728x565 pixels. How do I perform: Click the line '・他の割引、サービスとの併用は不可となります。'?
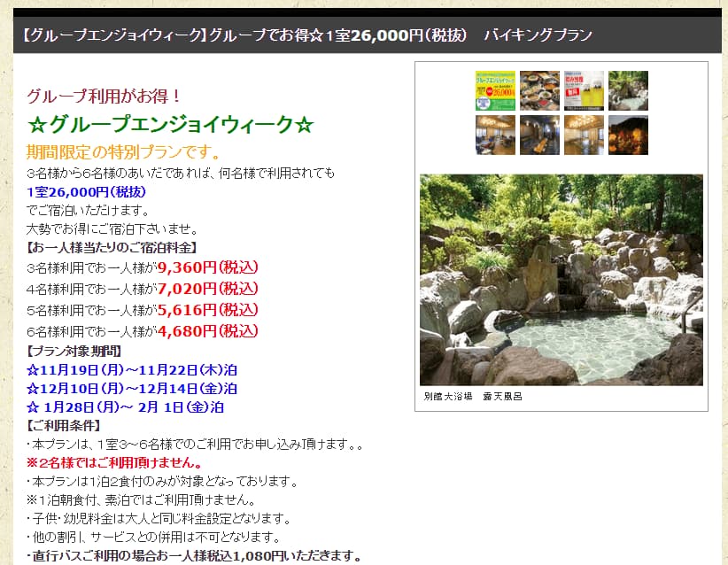(x=154, y=538)
